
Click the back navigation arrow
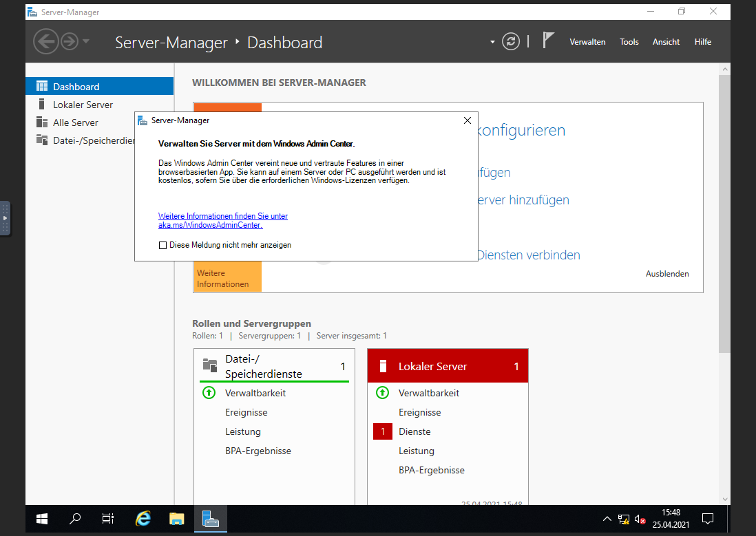tap(46, 41)
